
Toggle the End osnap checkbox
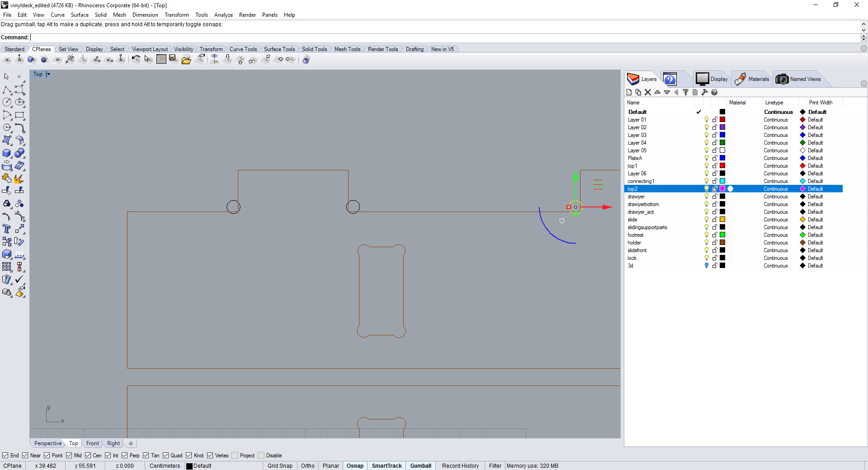[5, 456]
